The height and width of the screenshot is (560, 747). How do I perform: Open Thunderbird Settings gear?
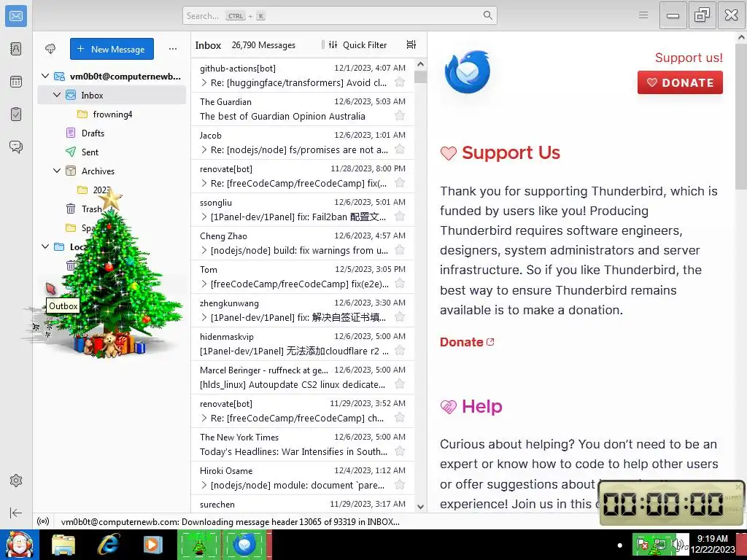(x=16, y=481)
